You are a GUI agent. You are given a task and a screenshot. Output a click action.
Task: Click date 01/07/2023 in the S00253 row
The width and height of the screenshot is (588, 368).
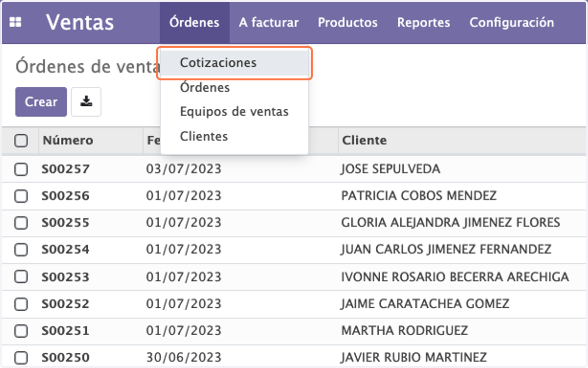click(x=184, y=277)
